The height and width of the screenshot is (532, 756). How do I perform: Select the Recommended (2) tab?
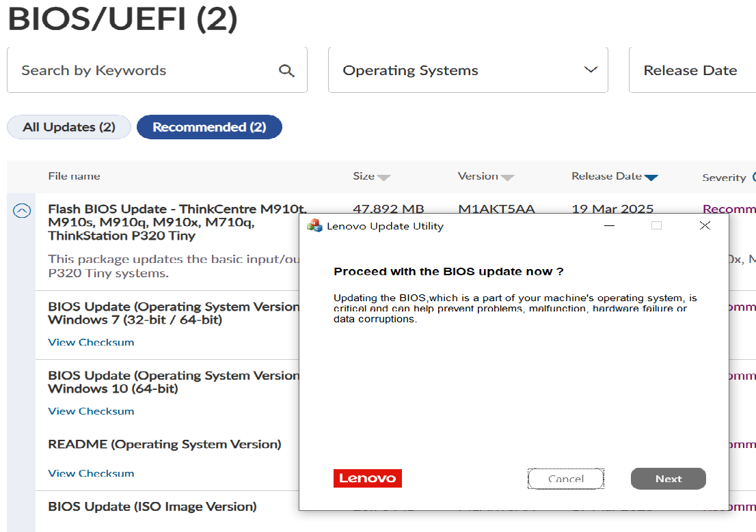[209, 127]
